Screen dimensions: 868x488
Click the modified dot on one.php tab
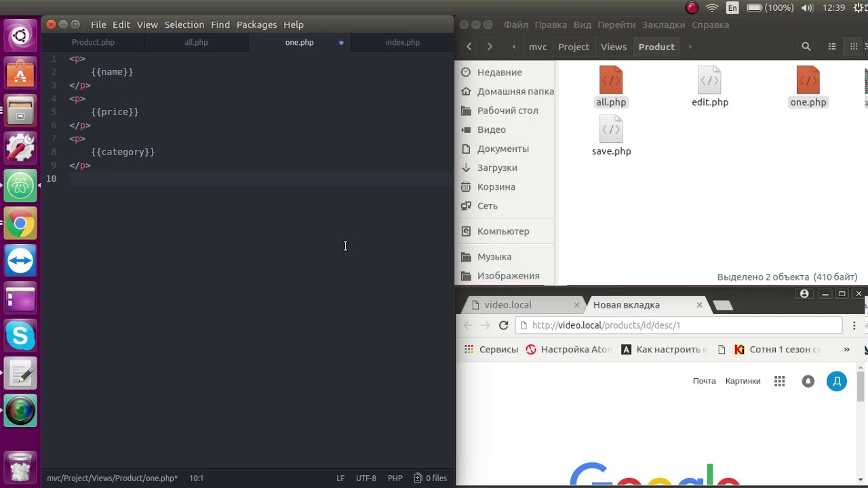(x=341, y=42)
